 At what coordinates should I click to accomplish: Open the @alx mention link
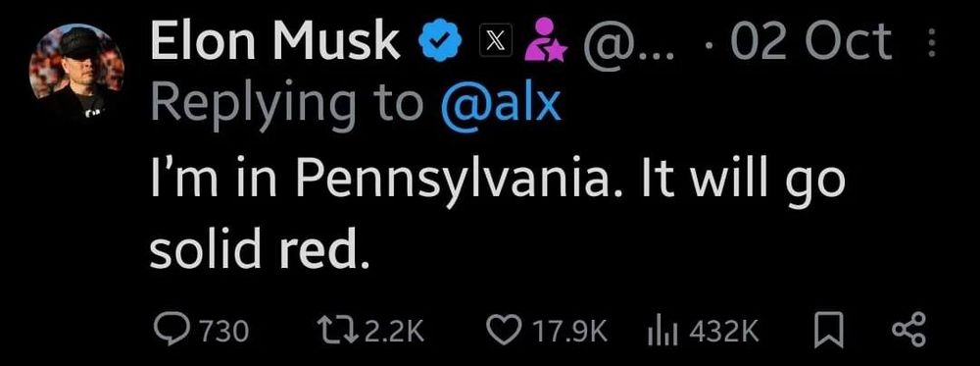[501, 104]
